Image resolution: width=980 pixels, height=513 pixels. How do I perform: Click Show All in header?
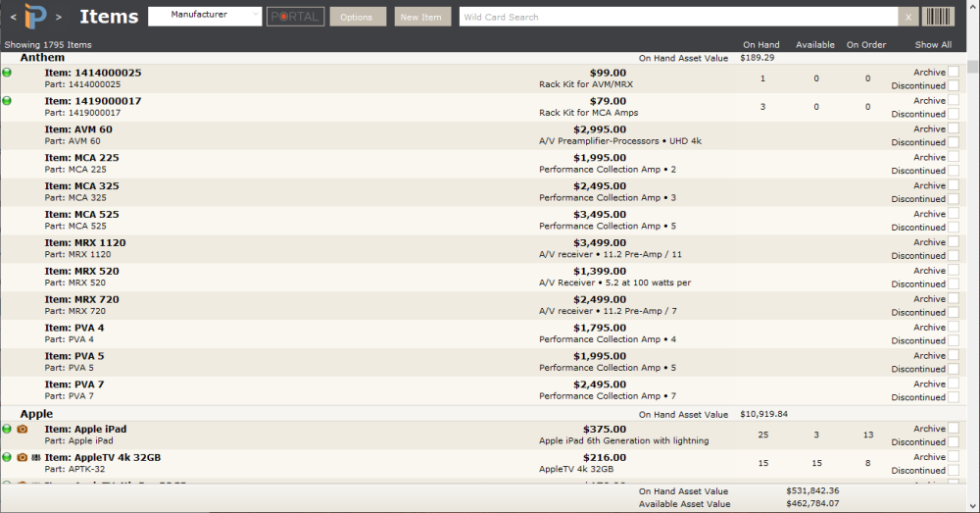click(933, 45)
